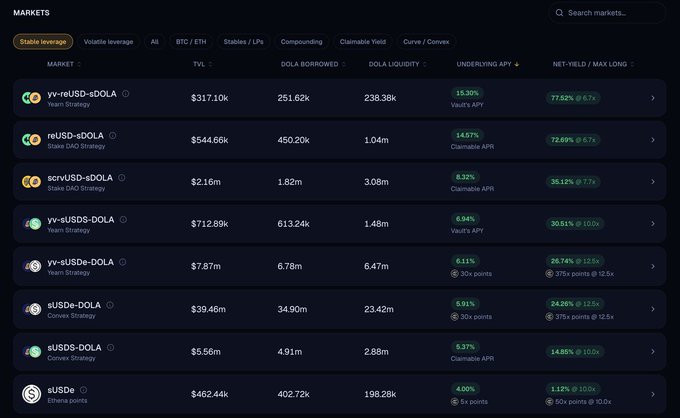The width and height of the screenshot is (680, 418).
Task: Select the Claimable Yield filter
Action: click(x=363, y=42)
